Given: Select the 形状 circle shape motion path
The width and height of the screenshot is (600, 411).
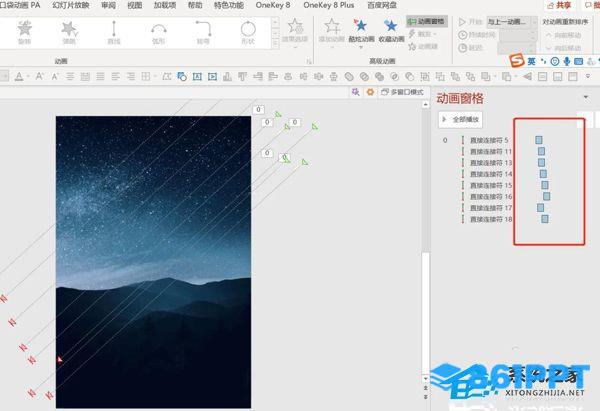Looking at the screenshot, I should pyautogui.click(x=248, y=32).
